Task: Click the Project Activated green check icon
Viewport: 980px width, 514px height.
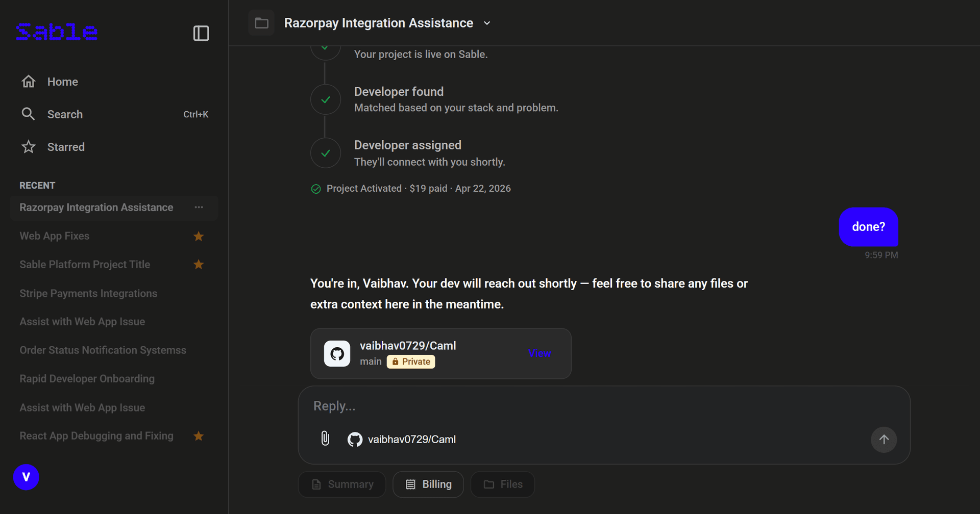Action: 316,189
